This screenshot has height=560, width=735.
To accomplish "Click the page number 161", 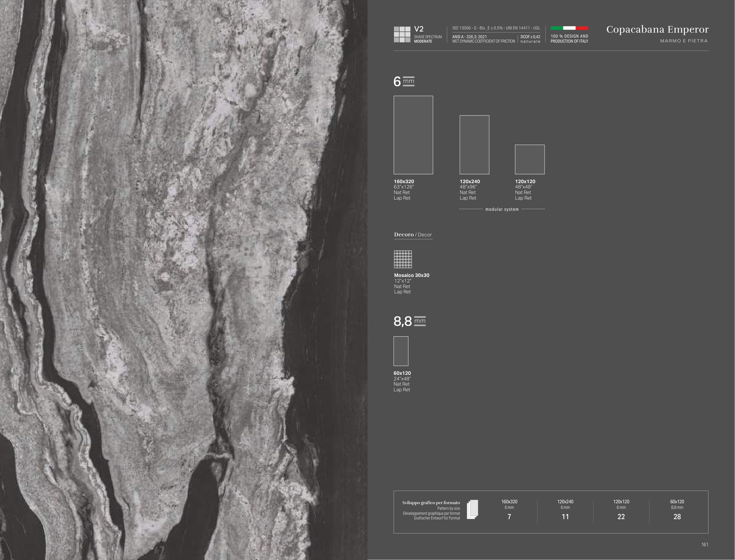I will [705, 544].
